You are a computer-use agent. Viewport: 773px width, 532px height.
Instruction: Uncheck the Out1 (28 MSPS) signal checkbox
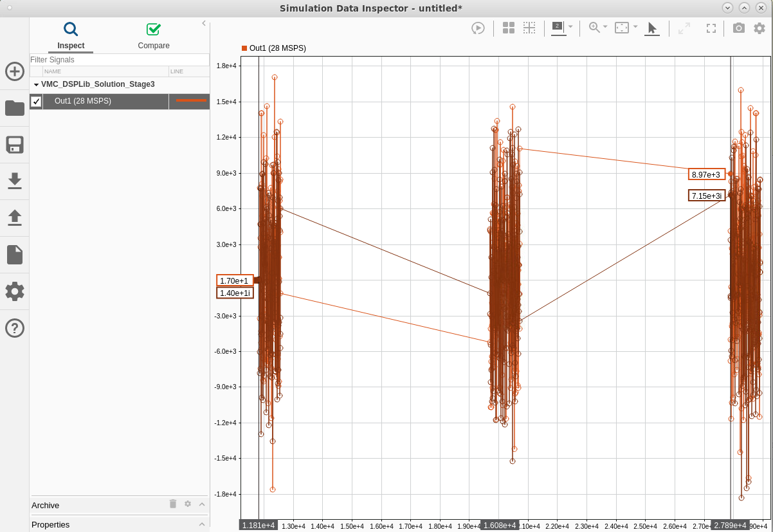point(37,102)
